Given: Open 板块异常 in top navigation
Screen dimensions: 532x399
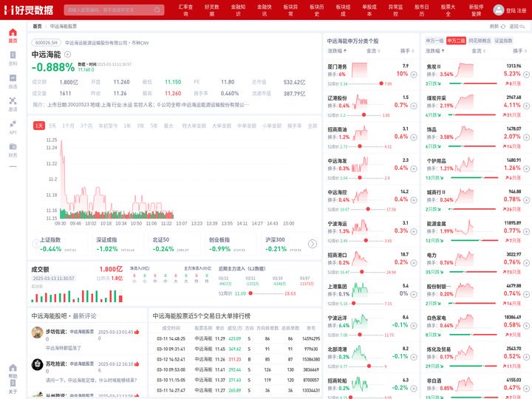Looking at the screenshot, I should pyautogui.click(x=290, y=10).
